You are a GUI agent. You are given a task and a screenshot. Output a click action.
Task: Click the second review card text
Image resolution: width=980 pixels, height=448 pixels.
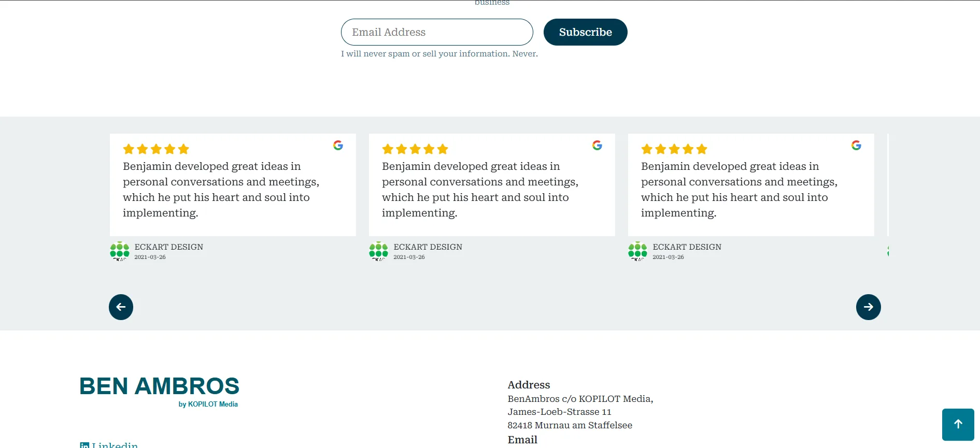coord(480,190)
